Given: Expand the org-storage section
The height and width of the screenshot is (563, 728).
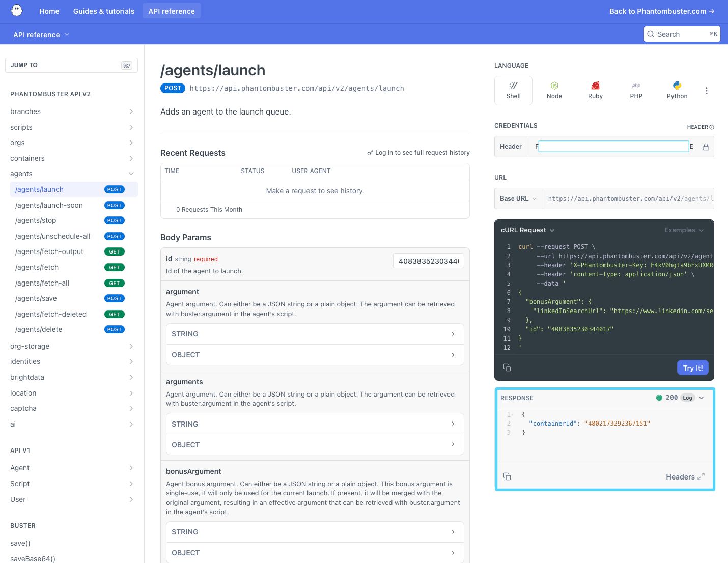Looking at the screenshot, I should pyautogui.click(x=131, y=346).
